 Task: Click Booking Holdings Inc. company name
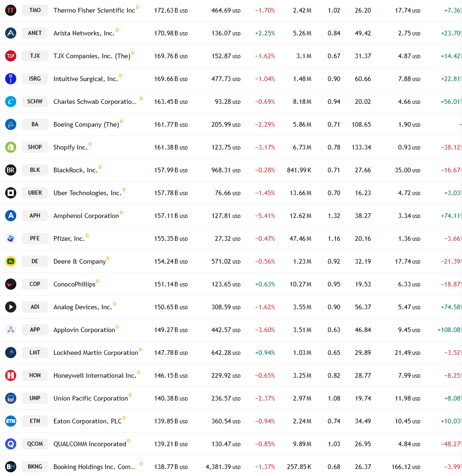94,467
